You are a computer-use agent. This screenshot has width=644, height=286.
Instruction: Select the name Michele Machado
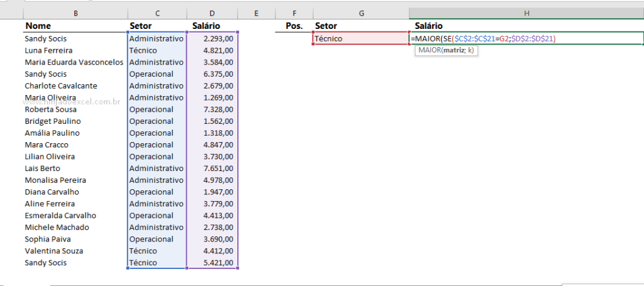coord(57,228)
